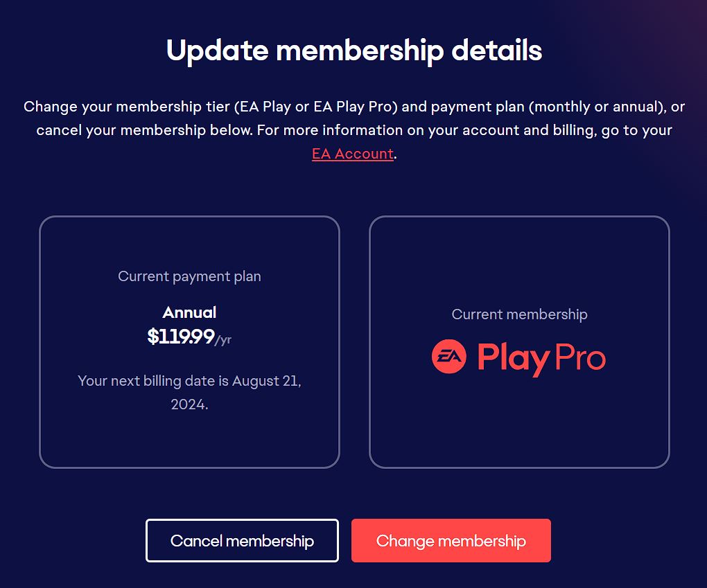Select the "Update membership details" heading

(x=354, y=51)
